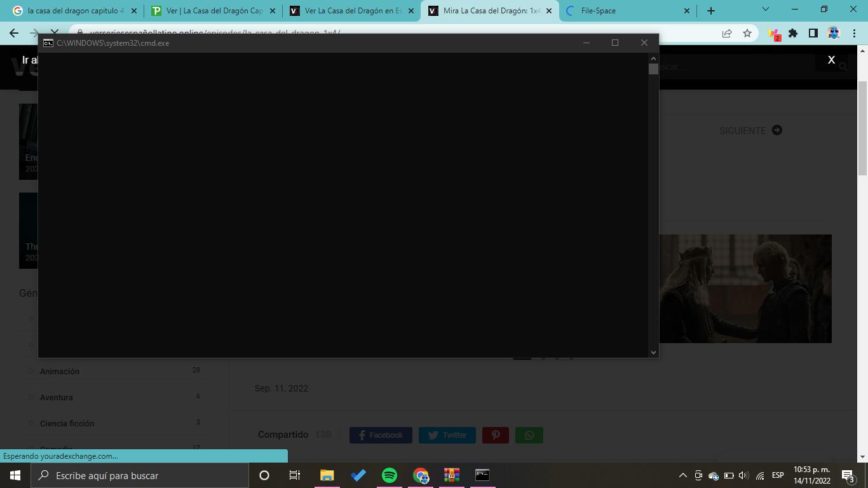Image resolution: width=868 pixels, height=488 pixels.
Task: Bookmark this page with star icon
Action: pos(747,33)
